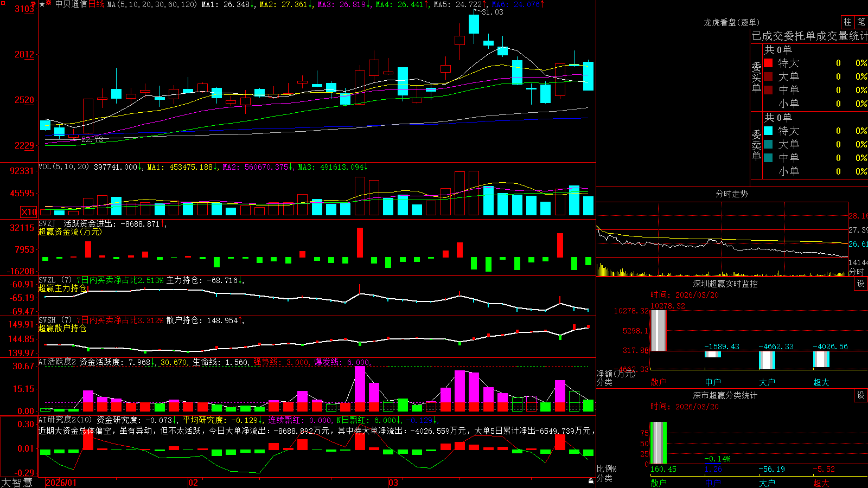Click the X10 volume scale icon
Viewport: 868px width, 488px height.
tap(29, 212)
